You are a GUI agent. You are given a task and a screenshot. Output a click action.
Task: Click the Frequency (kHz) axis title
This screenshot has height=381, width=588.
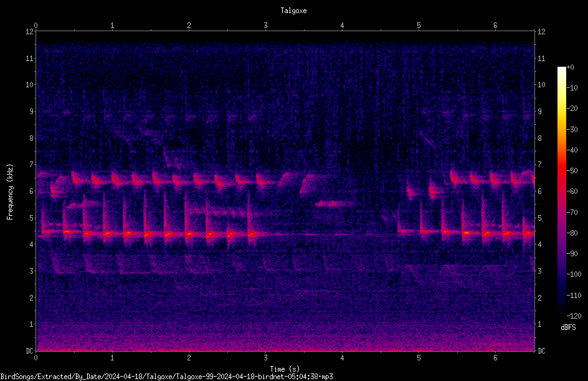[x=10, y=191]
